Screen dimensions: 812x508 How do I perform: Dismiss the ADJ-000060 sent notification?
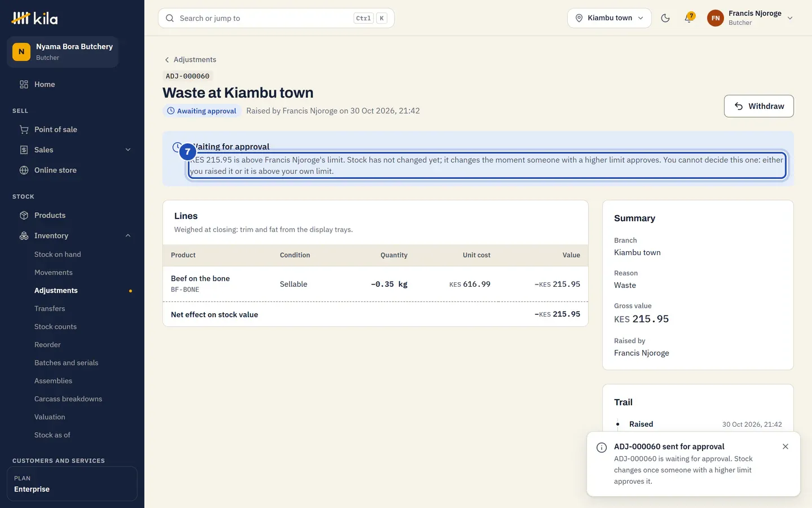coord(785,446)
